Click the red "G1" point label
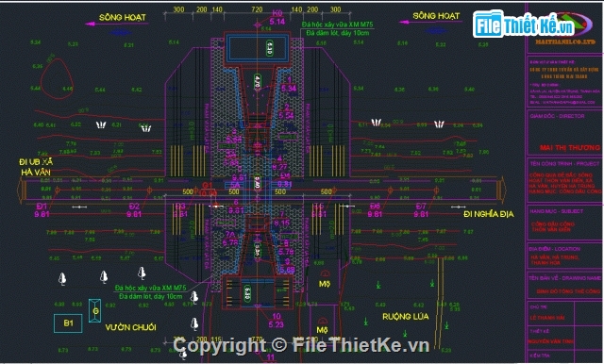 point(208,185)
